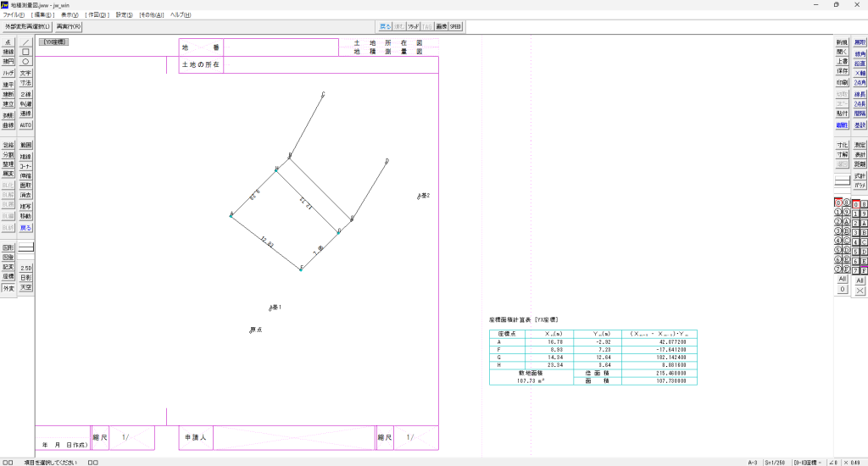Click the 外部変形再選択(L) button

click(27, 27)
